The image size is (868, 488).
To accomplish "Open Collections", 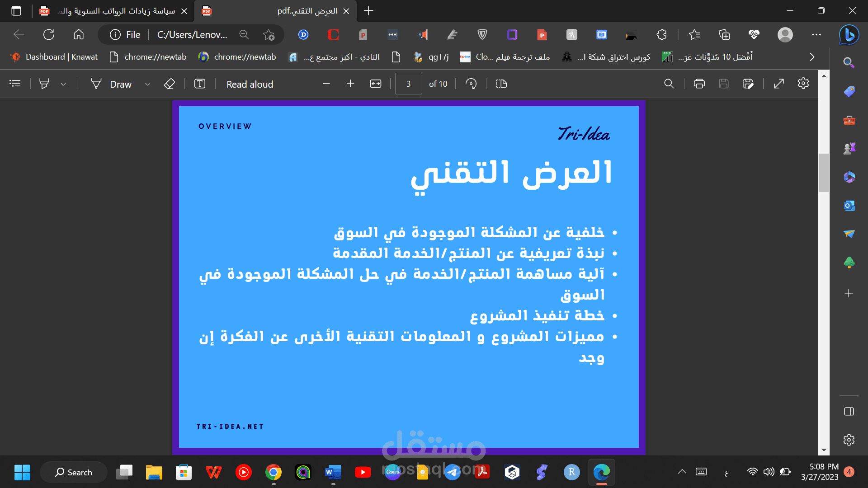I will (x=724, y=35).
